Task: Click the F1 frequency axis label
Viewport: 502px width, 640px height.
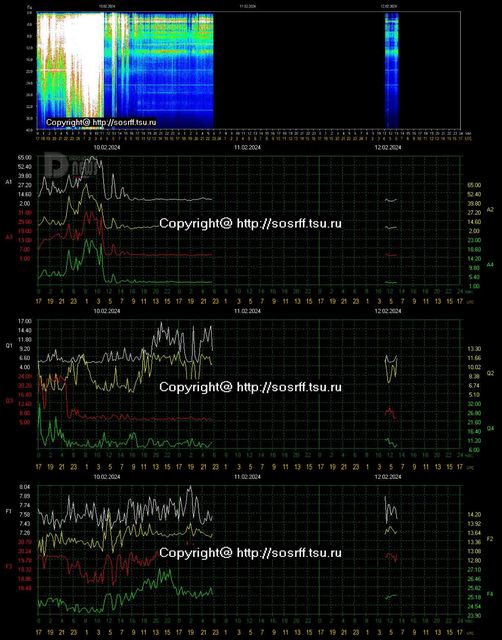Action: 9,511
